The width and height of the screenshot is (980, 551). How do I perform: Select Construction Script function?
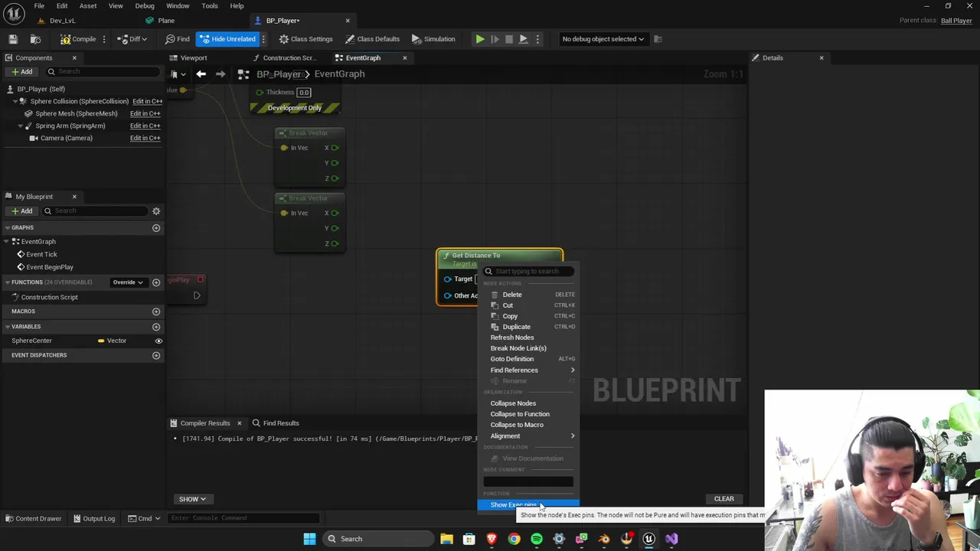[x=49, y=297]
